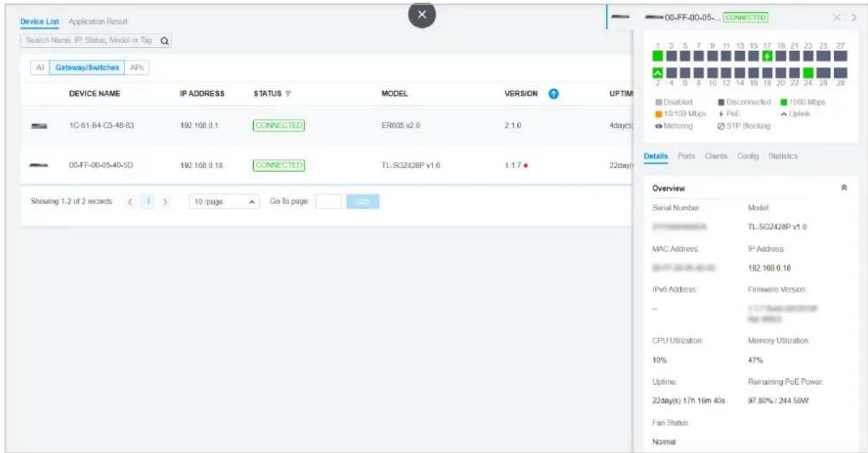Viewport: 868px width, 453px height.
Task: Click the TL-SG2428P switch device icon in list
Action: click(38, 166)
